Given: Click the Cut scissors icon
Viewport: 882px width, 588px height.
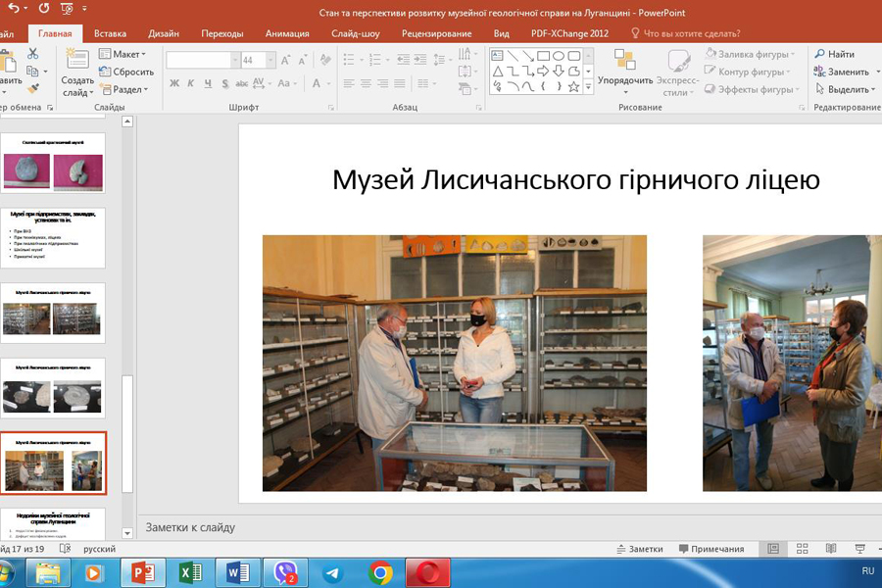Looking at the screenshot, I should point(32,55).
